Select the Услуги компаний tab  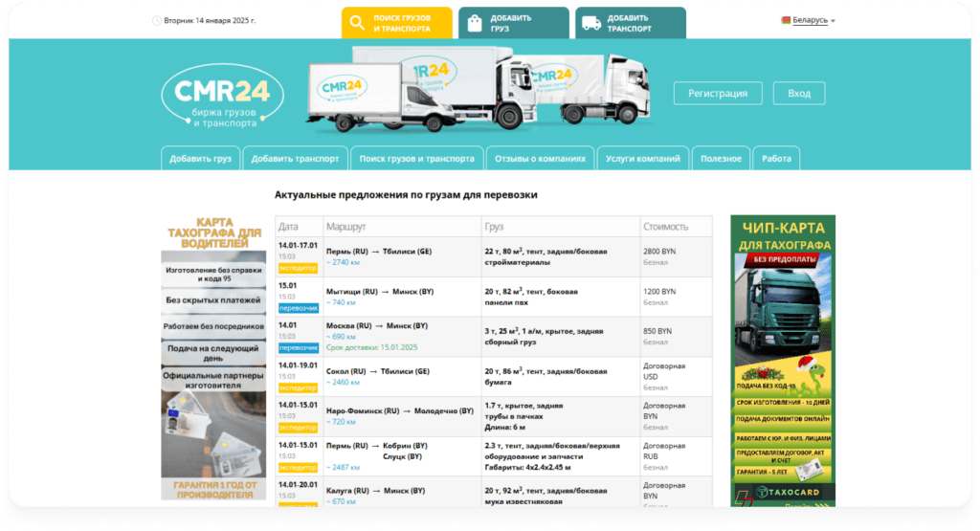pyautogui.click(x=642, y=159)
